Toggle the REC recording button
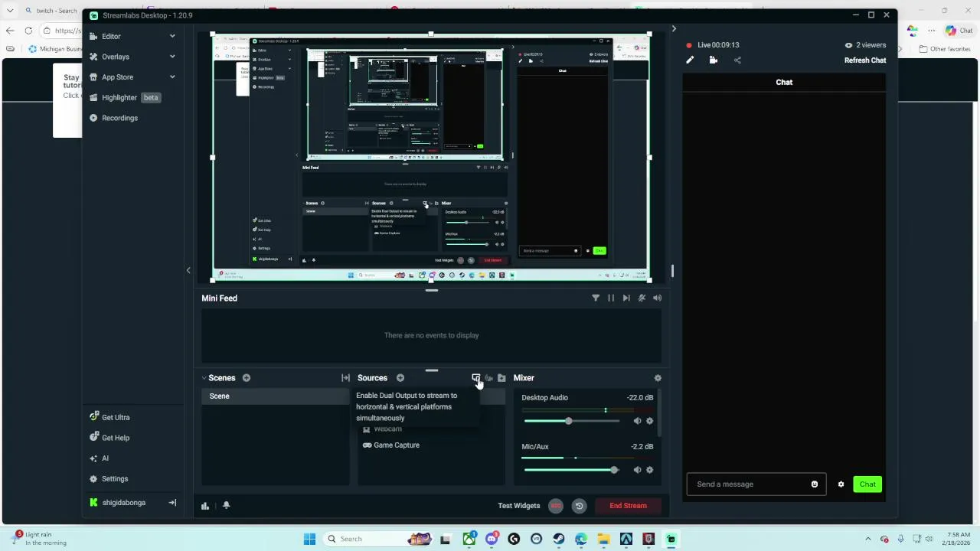980x551 pixels. (556, 506)
